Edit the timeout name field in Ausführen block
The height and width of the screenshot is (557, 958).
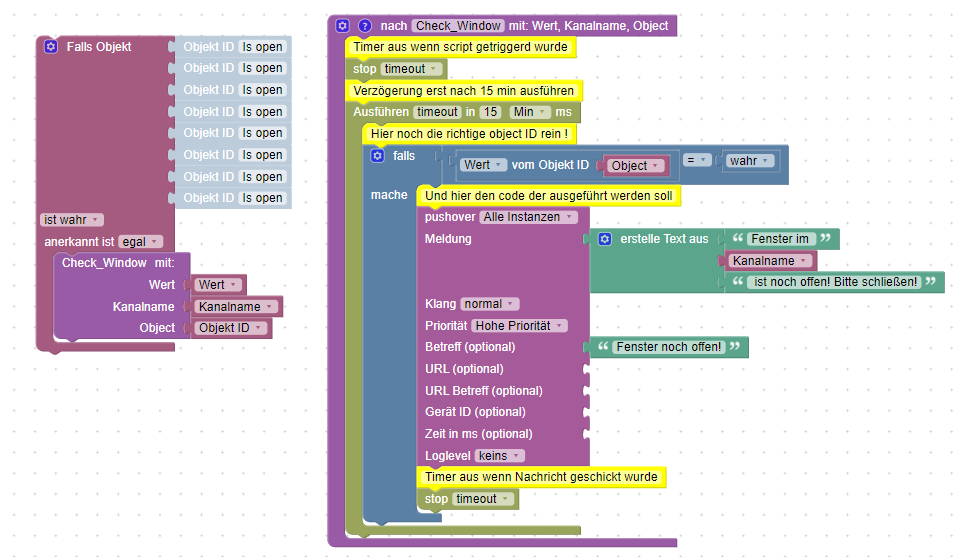click(x=437, y=112)
